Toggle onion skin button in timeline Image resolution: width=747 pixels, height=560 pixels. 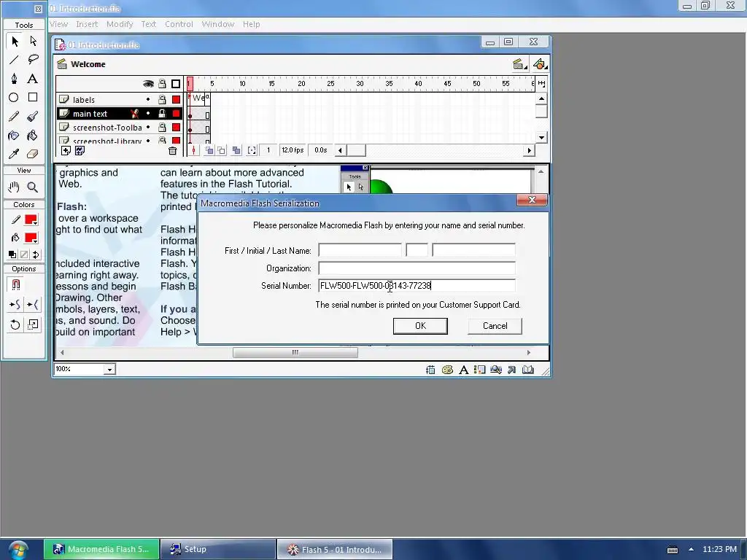(209, 150)
